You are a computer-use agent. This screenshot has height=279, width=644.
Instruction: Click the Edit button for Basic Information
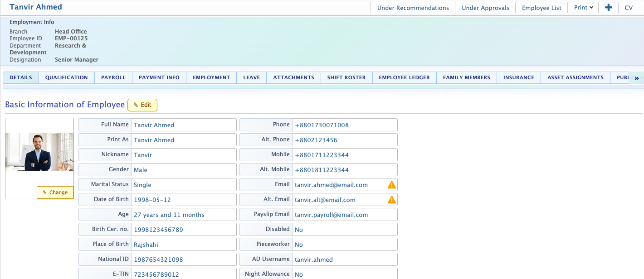click(x=142, y=105)
